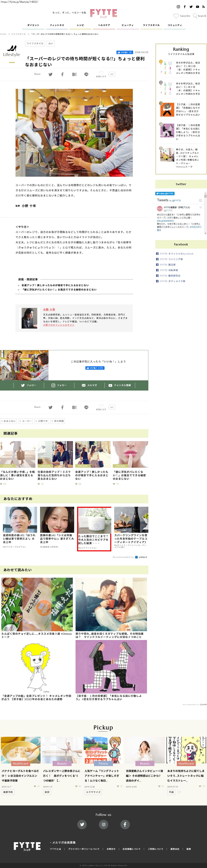The width and height of the screenshot is (207, 868).
Task: Share via Hatena B! icon below title
Action: pyautogui.click(x=74, y=74)
